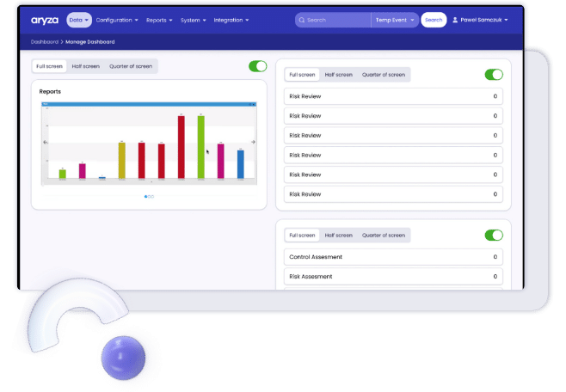Click the chart's left arrow
This screenshot has width=566, height=392.
(x=45, y=142)
